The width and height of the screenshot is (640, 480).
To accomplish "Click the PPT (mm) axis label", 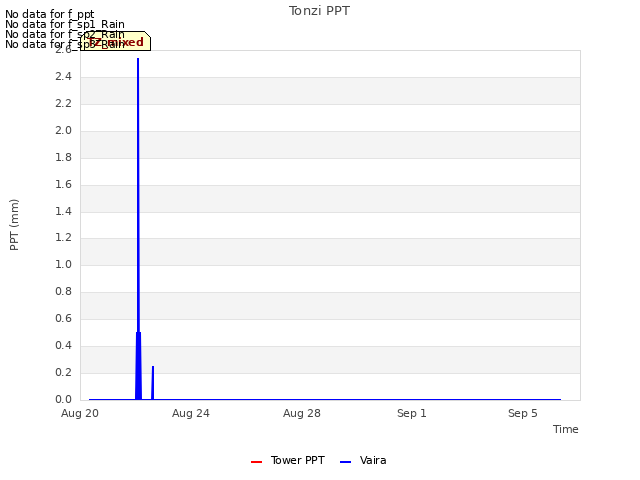I will tap(14, 225).
